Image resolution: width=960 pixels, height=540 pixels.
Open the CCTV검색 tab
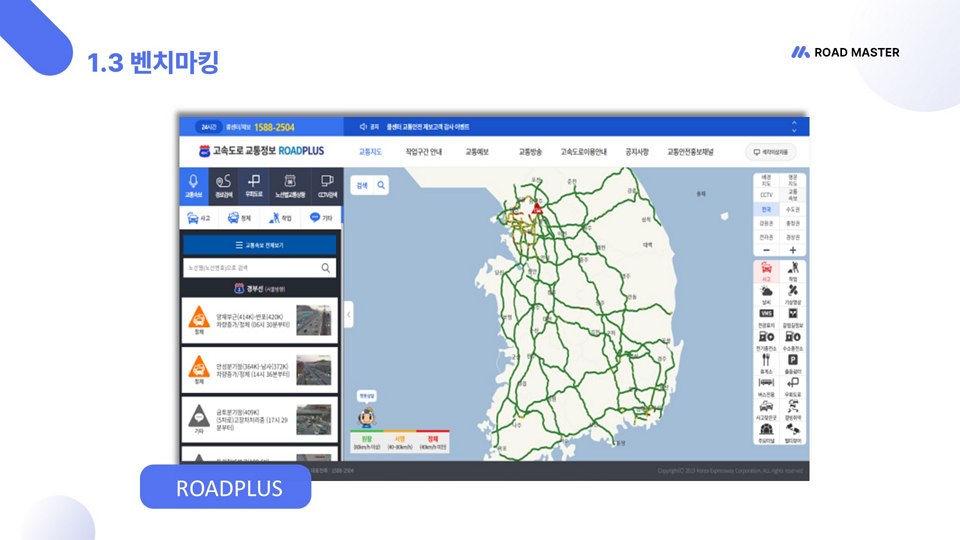click(327, 186)
